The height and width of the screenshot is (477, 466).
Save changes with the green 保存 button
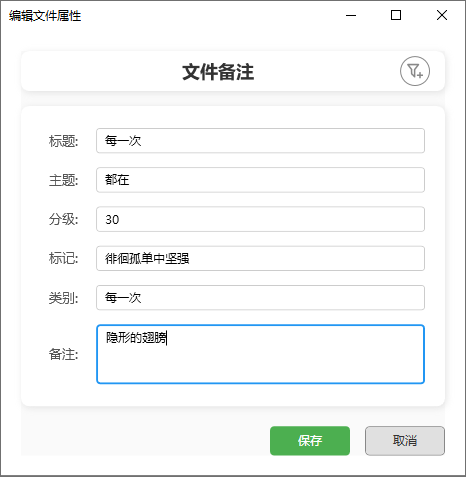click(x=310, y=441)
